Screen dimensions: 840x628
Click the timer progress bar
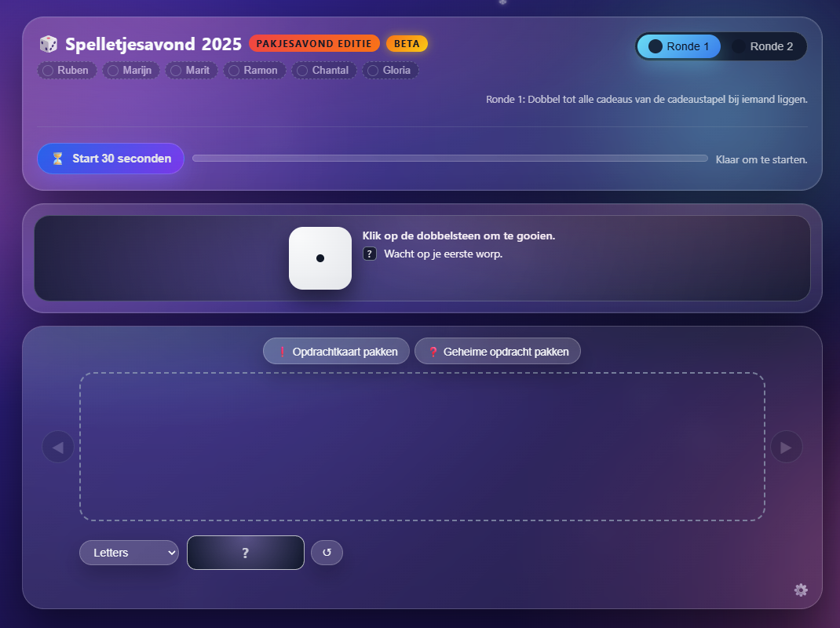pos(450,159)
